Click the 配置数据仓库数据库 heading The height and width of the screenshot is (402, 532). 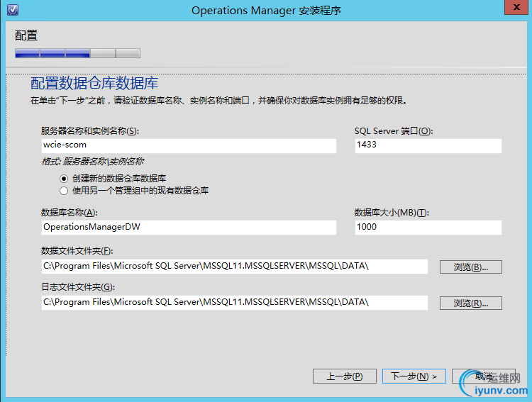click(x=94, y=84)
